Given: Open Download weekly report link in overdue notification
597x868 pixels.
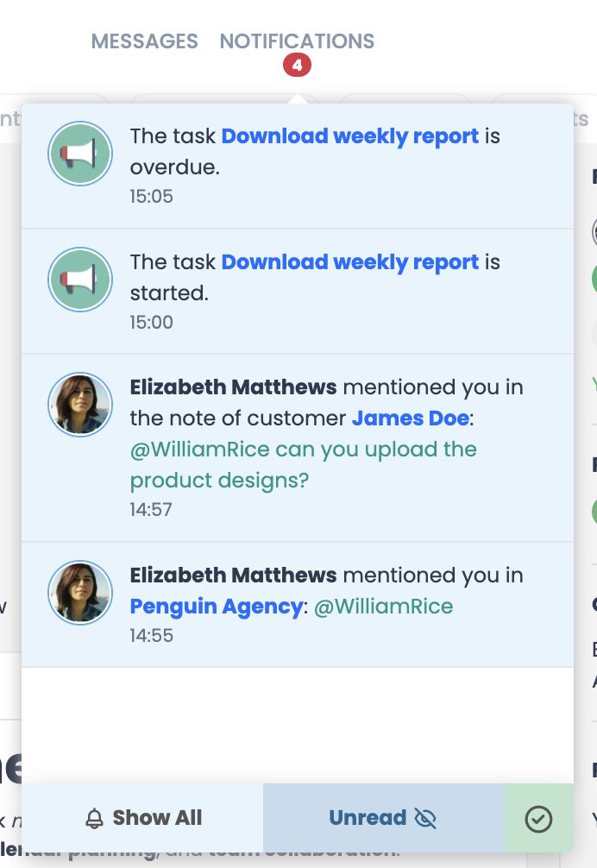Looking at the screenshot, I should click(x=349, y=136).
